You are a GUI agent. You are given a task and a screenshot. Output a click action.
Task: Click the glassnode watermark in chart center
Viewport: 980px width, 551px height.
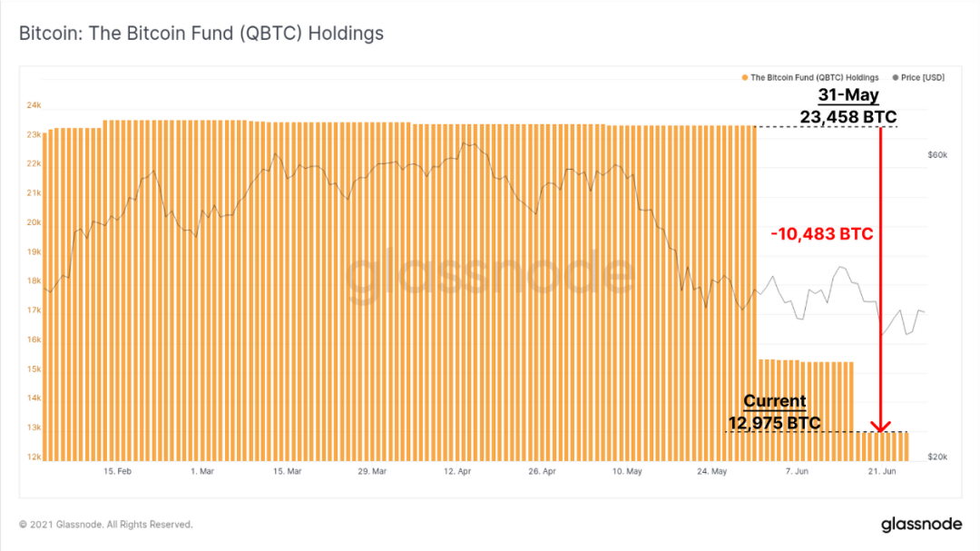491,273
